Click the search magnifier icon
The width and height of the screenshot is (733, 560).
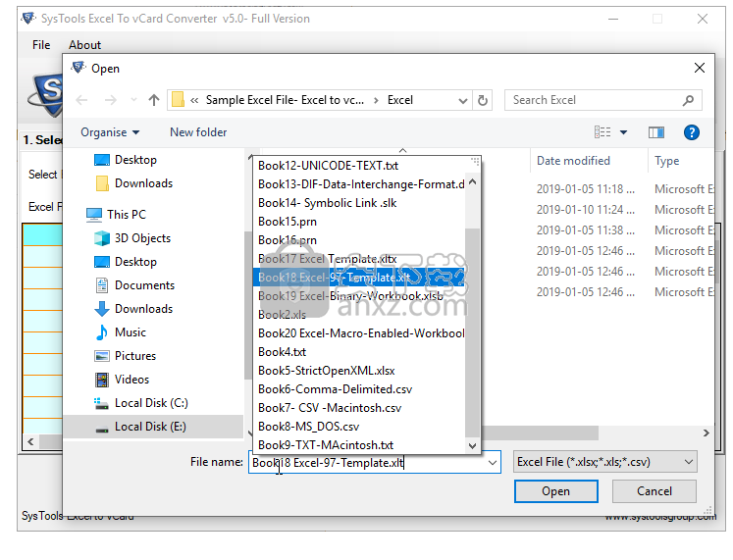(688, 100)
